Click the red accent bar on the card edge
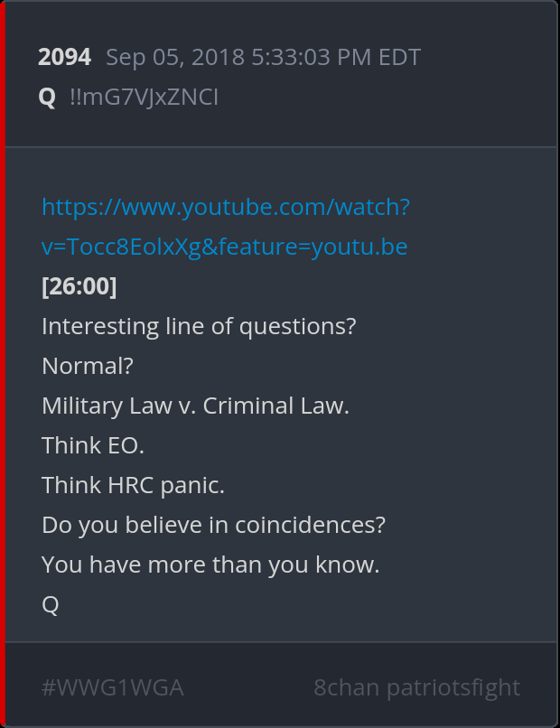The image size is (560, 728). click(3, 364)
